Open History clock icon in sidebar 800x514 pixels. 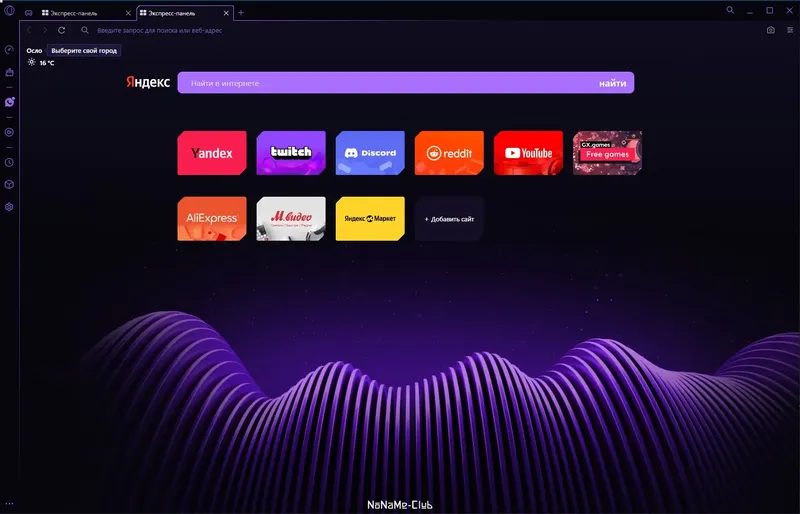[9, 162]
